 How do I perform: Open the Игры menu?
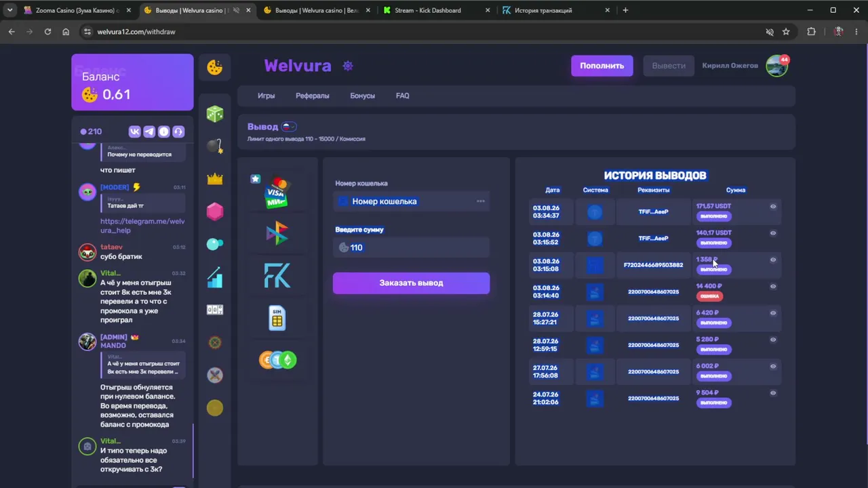tap(267, 96)
